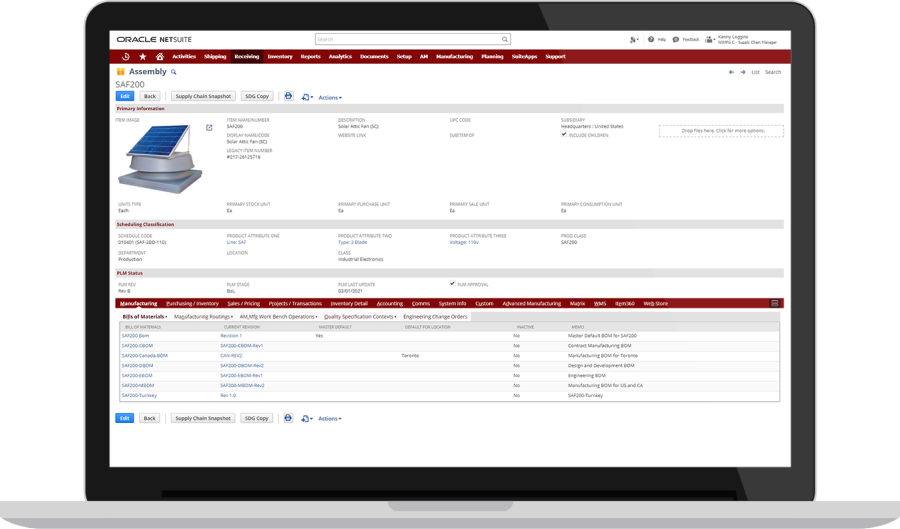This screenshot has width=900, height=529.
Task: Switch to the Sales / Pricing subtab
Action: click(x=243, y=304)
